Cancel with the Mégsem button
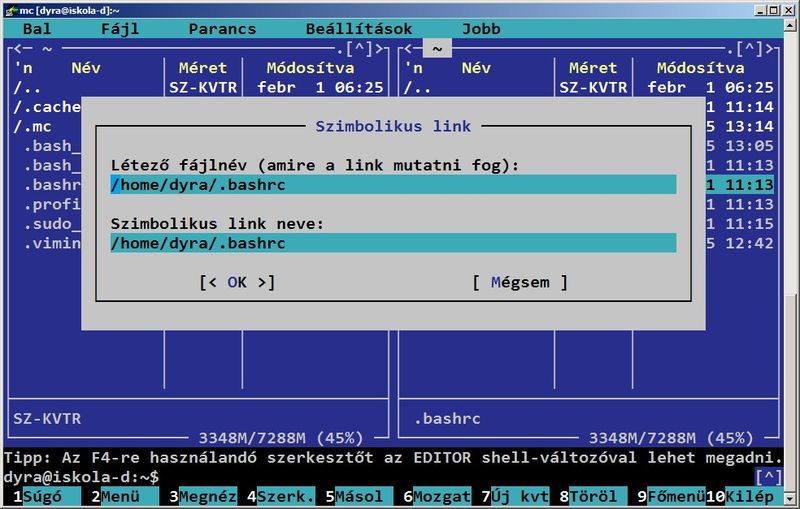This screenshot has height=509, width=800. click(520, 282)
